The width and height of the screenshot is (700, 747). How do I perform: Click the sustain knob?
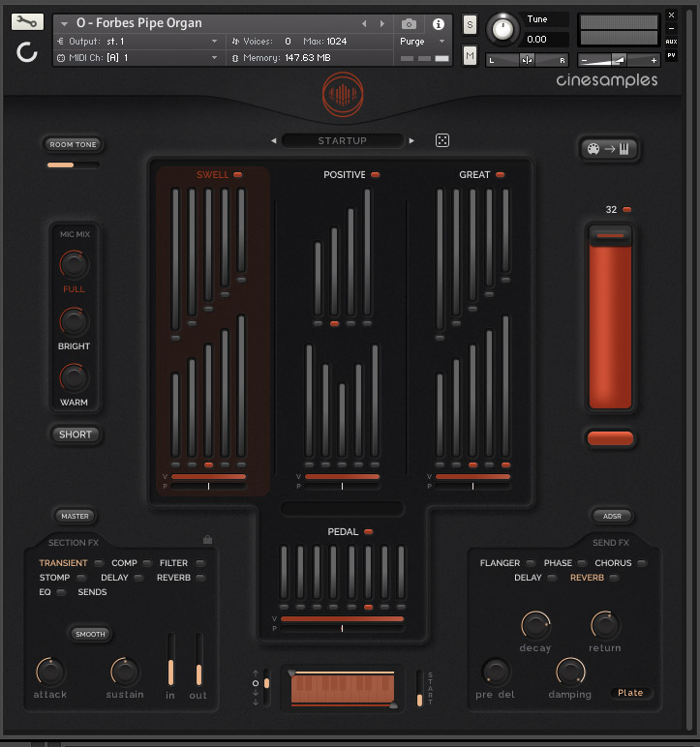tap(125, 672)
